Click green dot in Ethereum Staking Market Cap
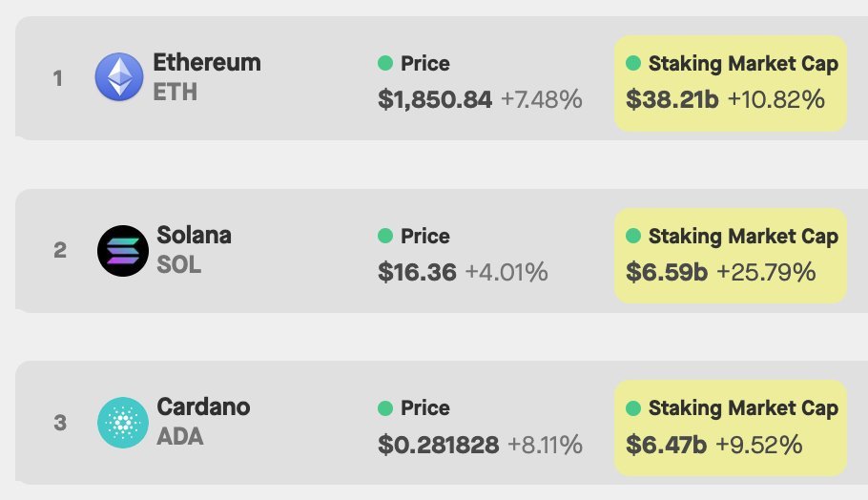The height and width of the screenshot is (500, 868). (633, 63)
